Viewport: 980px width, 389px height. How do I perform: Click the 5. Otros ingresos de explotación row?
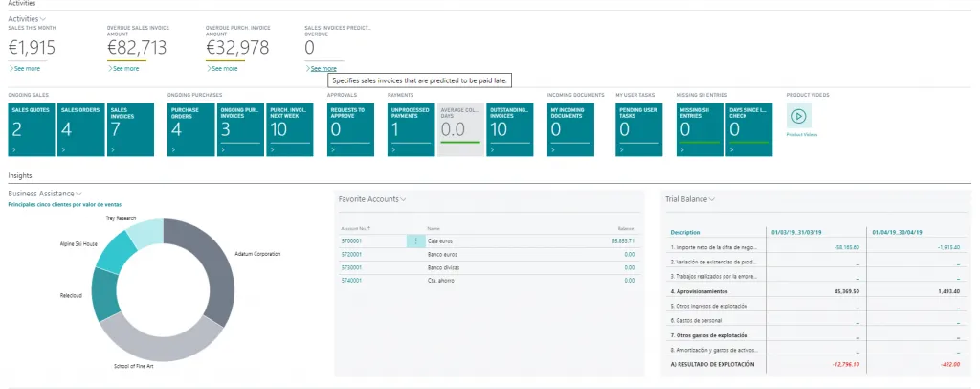(709, 307)
